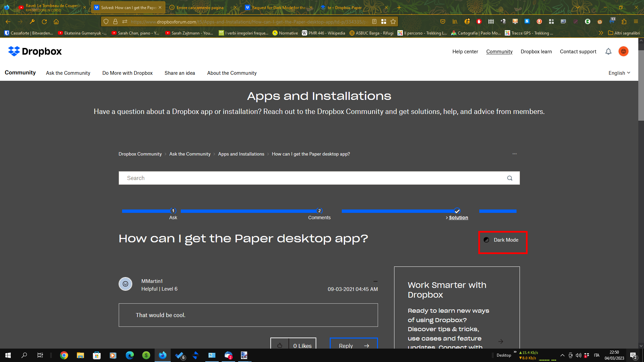Open the red stop-hand blocker extension
This screenshot has height=362, width=644.
pyautogui.click(x=479, y=22)
